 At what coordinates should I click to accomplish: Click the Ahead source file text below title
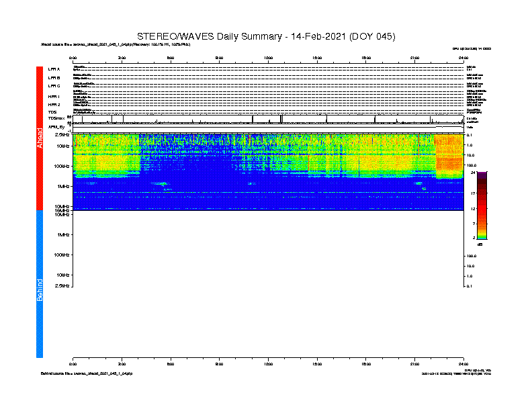116,44
